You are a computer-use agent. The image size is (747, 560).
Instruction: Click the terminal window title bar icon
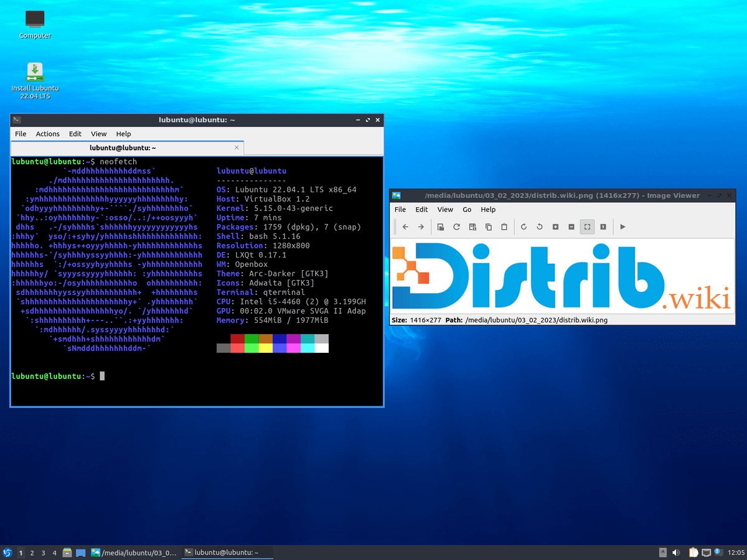[17, 119]
